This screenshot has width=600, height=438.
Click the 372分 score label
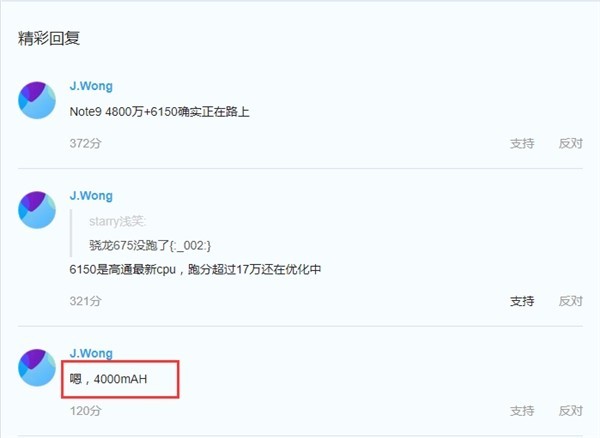point(85,143)
